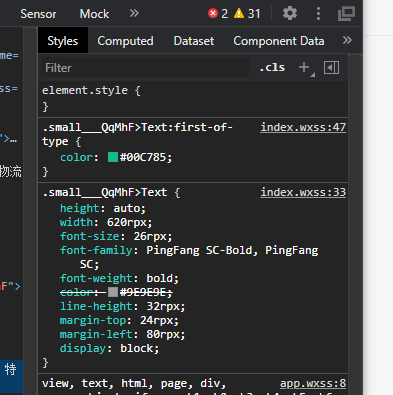Toggle the .cls element classes button
393x395 pixels.
[x=272, y=68]
